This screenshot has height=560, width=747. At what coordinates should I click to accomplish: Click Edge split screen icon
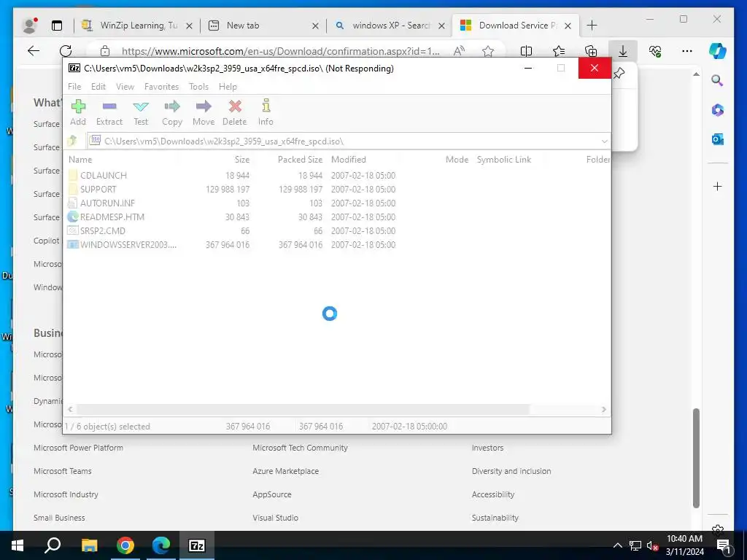[526, 51]
